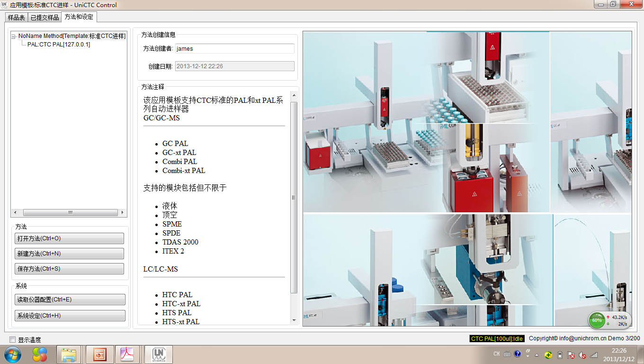This screenshot has height=364, width=644.
Task: Open the Action Center flag icon
Action: (571, 355)
